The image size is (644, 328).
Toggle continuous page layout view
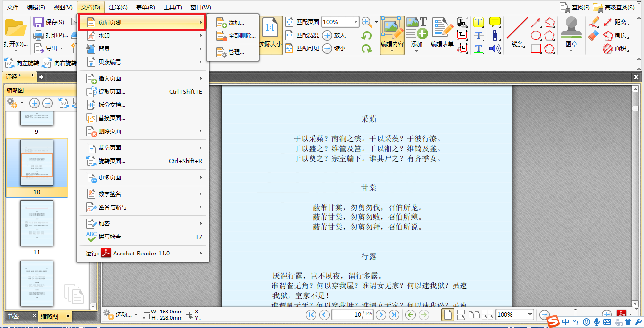tap(461, 314)
